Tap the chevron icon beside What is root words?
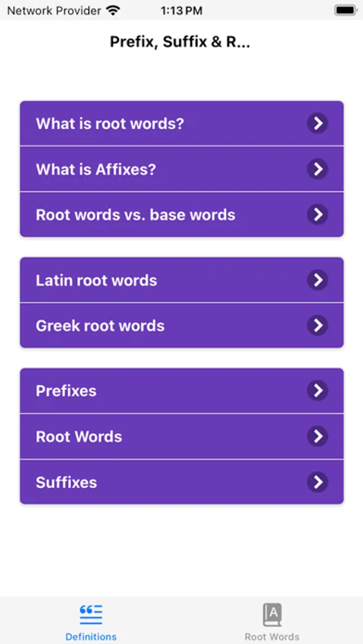This screenshot has height=644, width=363. tap(317, 123)
